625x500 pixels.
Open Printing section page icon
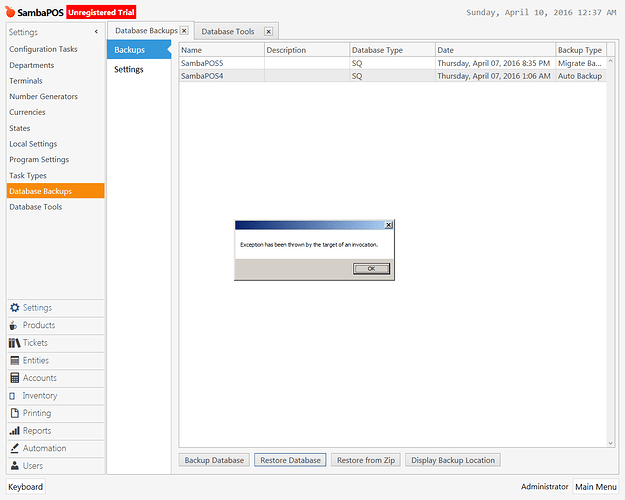click(15, 413)
